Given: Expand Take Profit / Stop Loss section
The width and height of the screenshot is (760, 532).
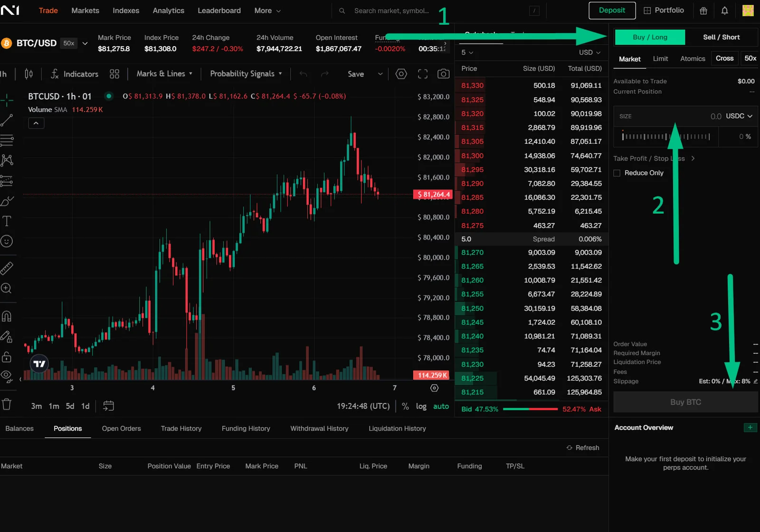Looking at the screenshot, I should pos(654,159).
